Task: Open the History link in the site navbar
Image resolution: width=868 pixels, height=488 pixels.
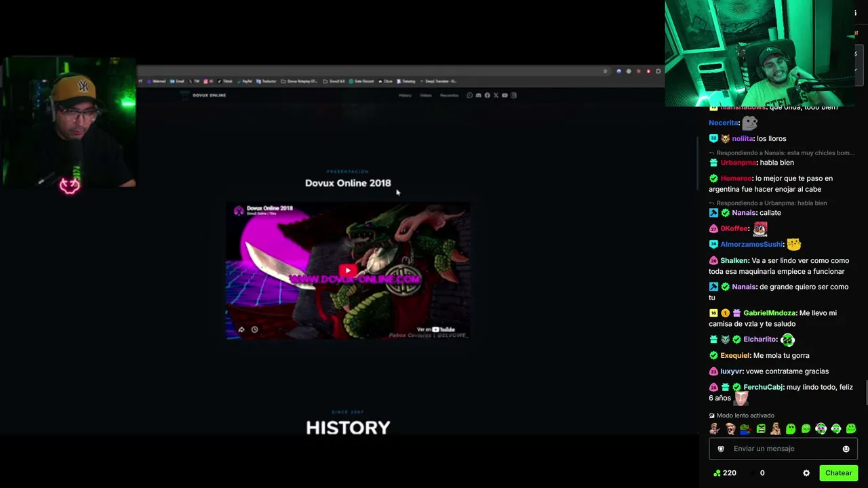Action: tap(405, 96)
